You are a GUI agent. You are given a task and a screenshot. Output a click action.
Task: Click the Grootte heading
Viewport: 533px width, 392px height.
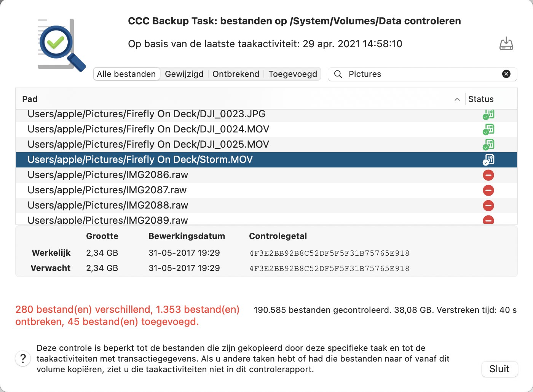pos(102,236)
